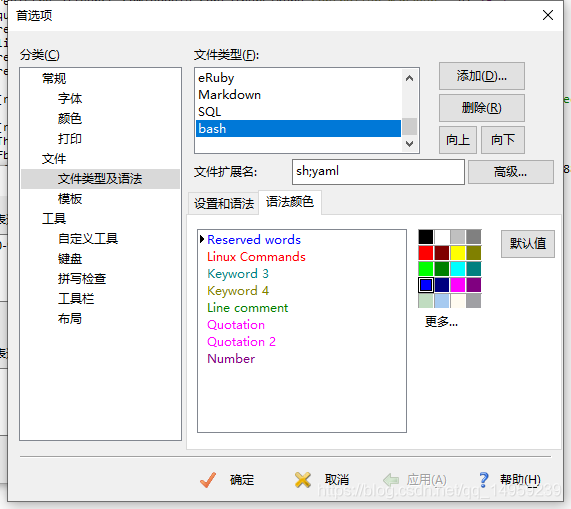Image resolution: width=571 pixels, height=509 pixels.
Task: Select Number syntax item
Action: coord(231,359)
